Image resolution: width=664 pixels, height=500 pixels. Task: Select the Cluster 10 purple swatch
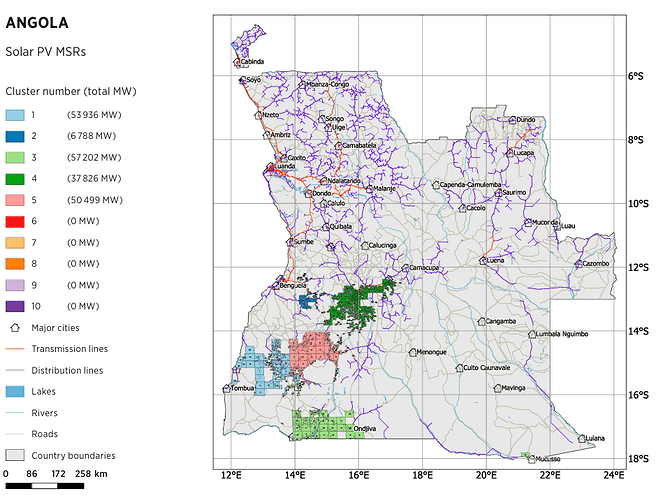[15, 306]
